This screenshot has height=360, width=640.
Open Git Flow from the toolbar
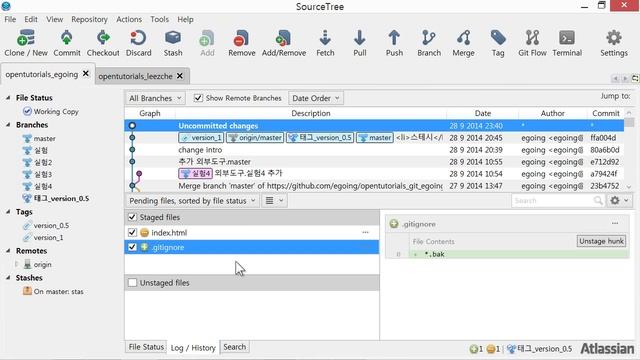click(532, 38)
